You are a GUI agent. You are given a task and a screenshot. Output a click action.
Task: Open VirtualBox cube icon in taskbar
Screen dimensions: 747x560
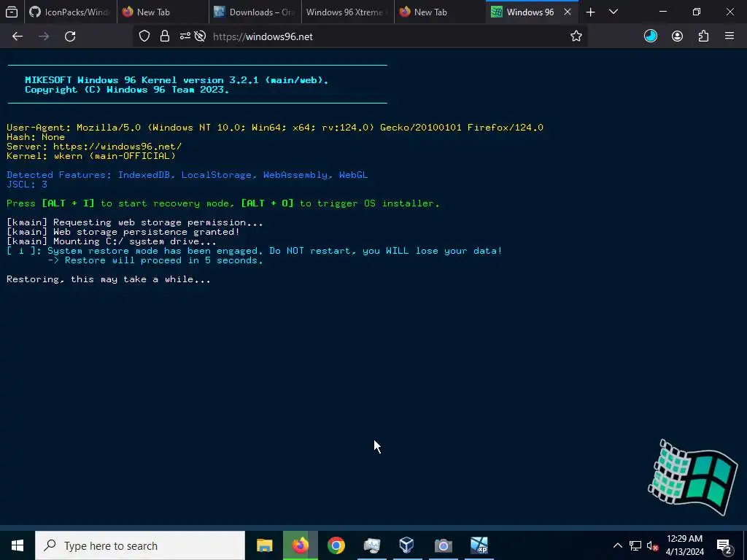click(407, 545)
